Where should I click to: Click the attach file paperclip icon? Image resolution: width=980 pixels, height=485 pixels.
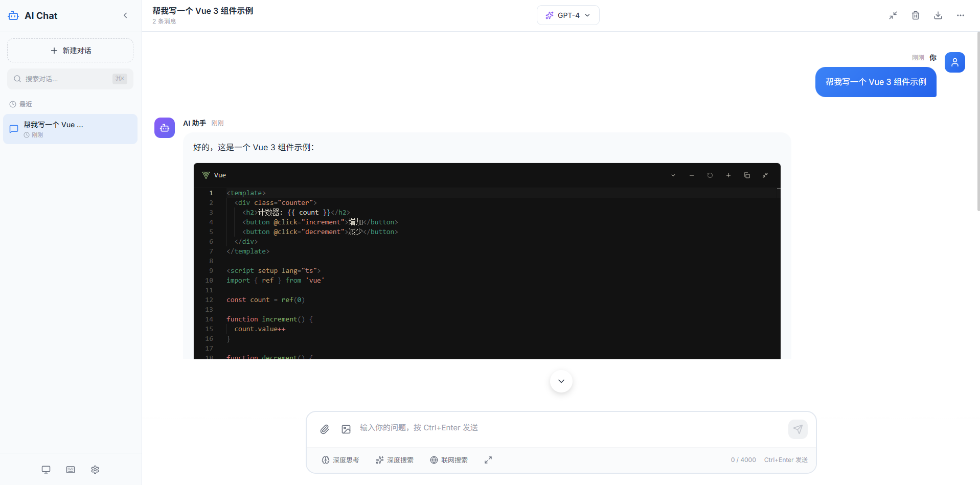click(x=325, y=429)
